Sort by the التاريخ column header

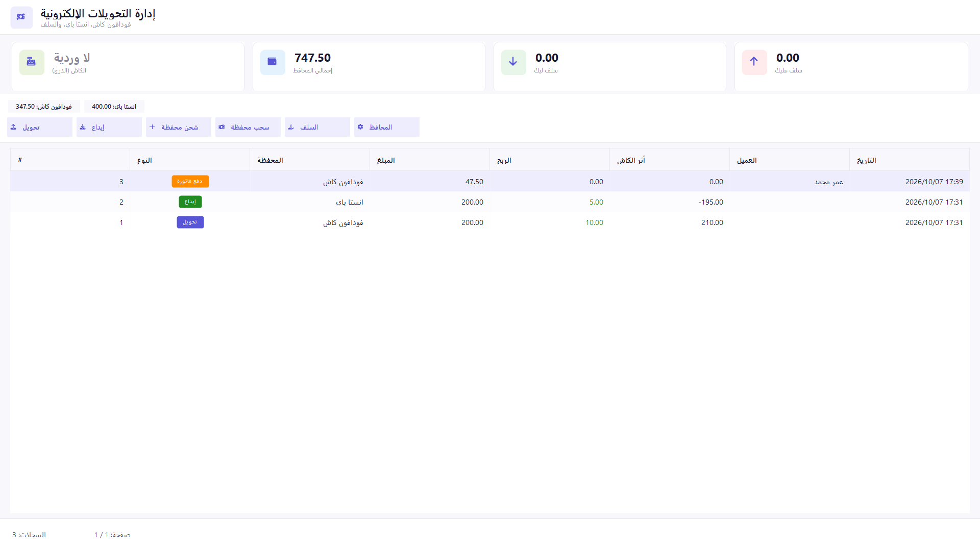tap(910, 160)
